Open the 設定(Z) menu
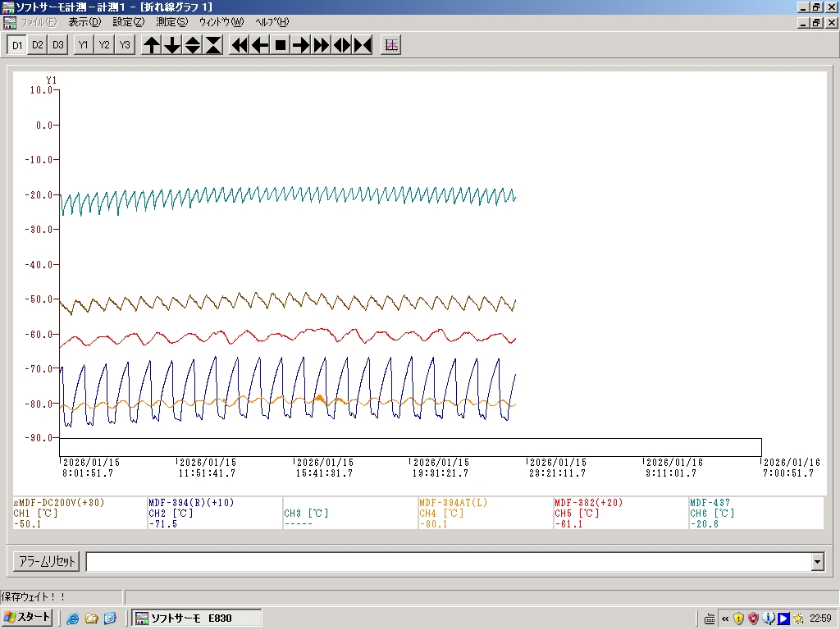Screen dimensions: 840x630 point(129,22)
